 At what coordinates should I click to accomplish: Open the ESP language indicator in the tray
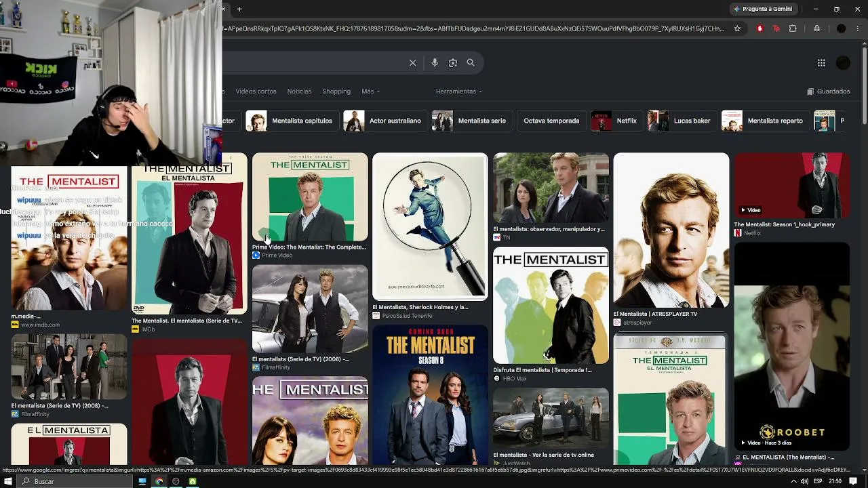pyautogui.click(x=818, y=481)
